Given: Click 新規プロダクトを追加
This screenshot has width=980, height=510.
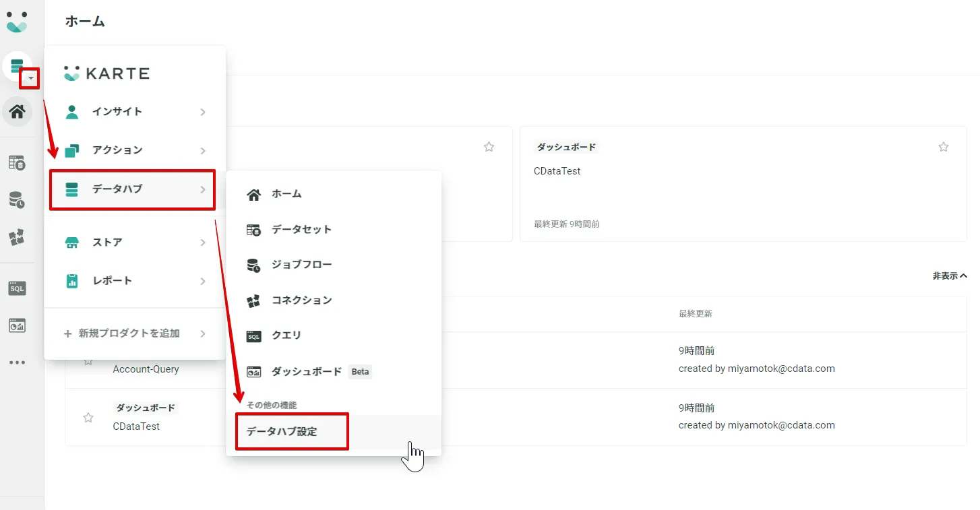Looking at the screenshot, I should 129,333.
